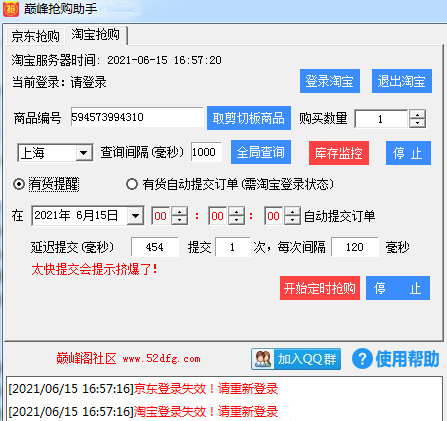The width and height of the screenshot is (447, 421).
Task: Decrease the minute spinner down arrow
Action: [x=236, y=220]
